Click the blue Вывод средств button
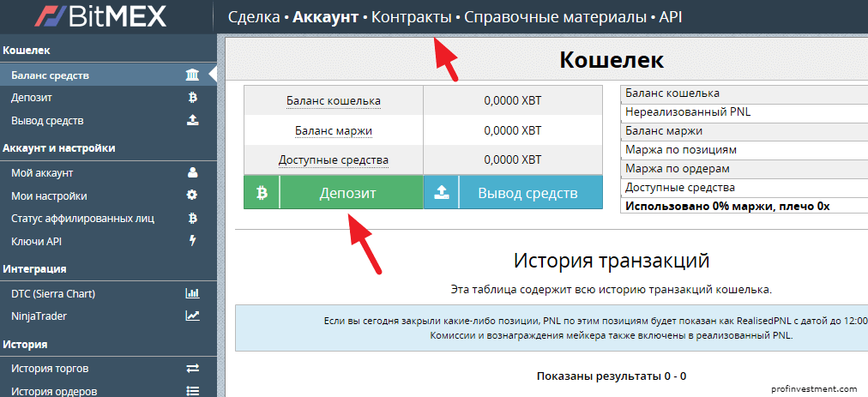Image resolution: width=868 pixels, height=397 pixels. coord(513,193)
